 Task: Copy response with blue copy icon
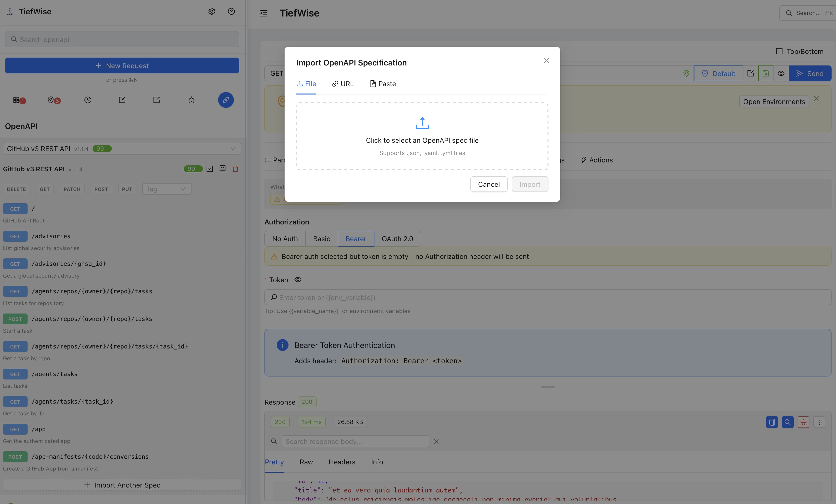pos(772,422)
